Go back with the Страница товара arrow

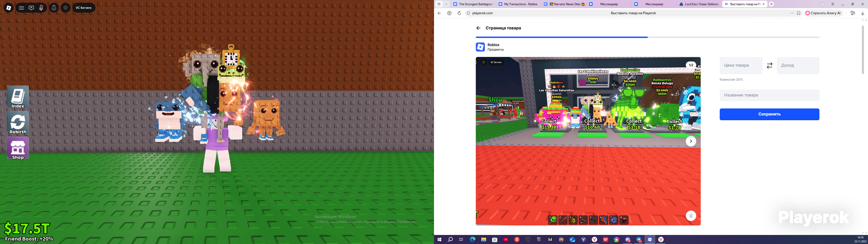478,28
